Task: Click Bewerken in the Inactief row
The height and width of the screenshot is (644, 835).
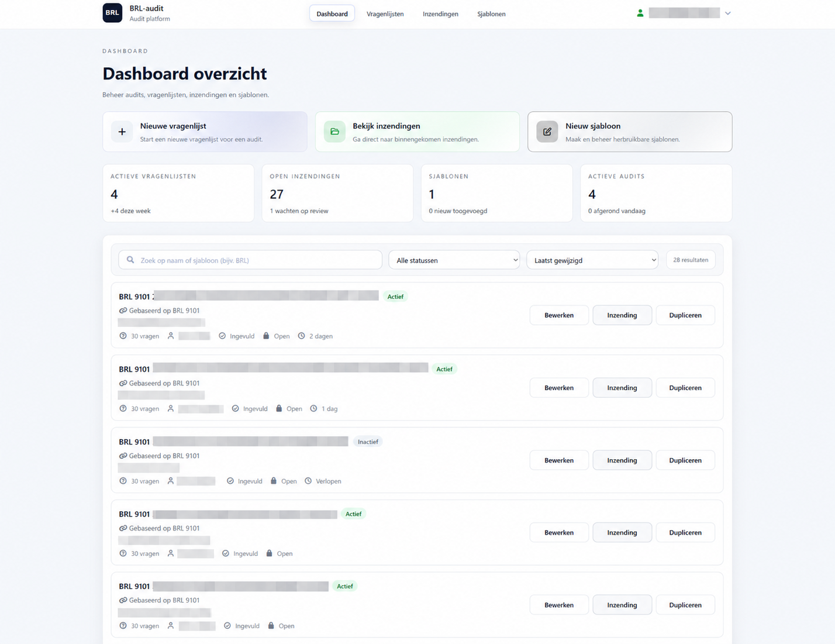Action: [x=559, y=460]
